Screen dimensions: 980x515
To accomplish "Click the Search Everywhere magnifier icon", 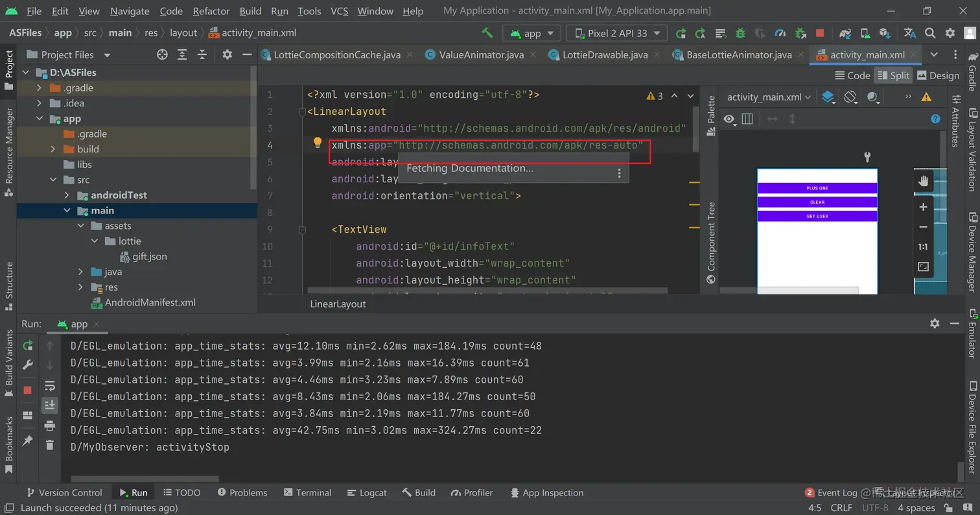I will [930, 33].
